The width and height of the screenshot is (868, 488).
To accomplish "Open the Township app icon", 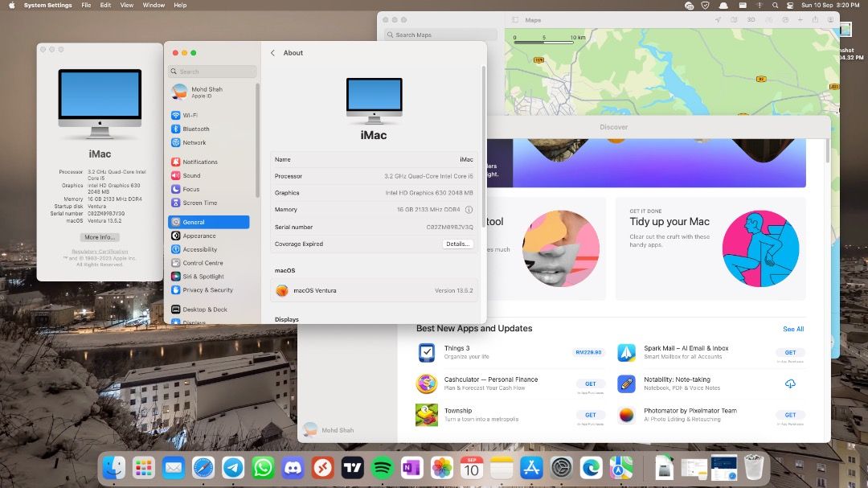I will [x=427, y=415].
